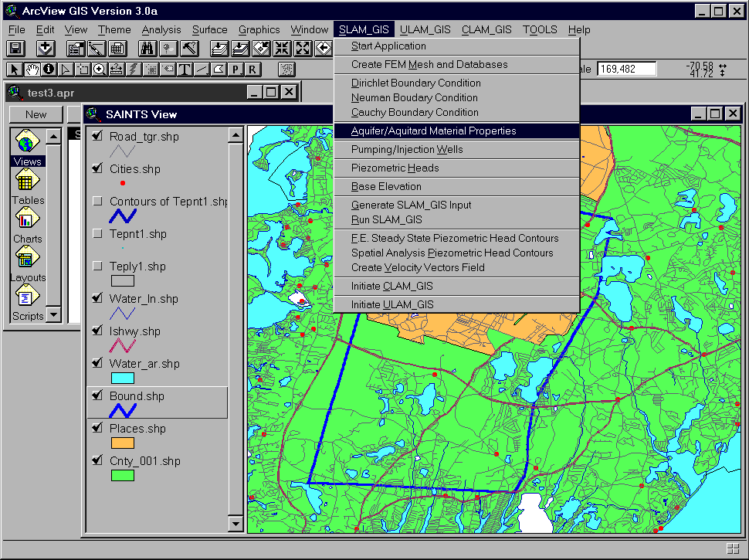Open Views in the project window
Viewport: 749px width, 560px height.
click(x=27, y=148)
